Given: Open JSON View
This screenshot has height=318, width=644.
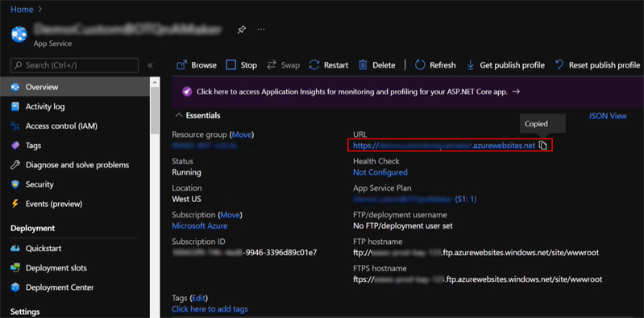Looking at the screenshot, I should tap(608, 116).
